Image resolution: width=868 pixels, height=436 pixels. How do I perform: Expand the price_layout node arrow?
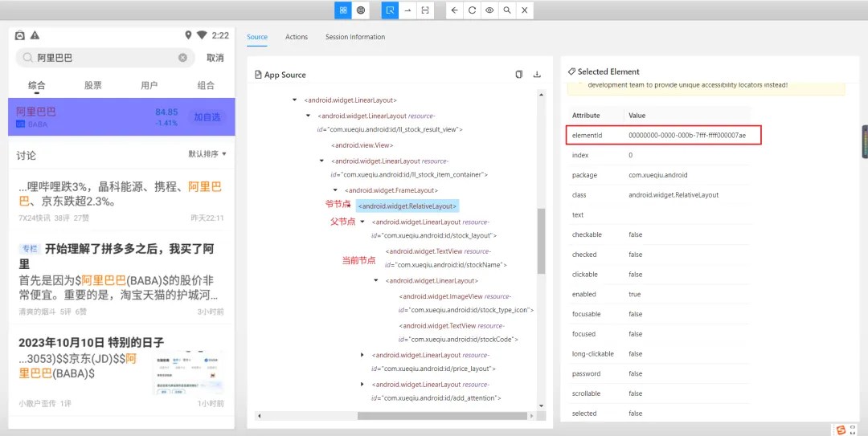tap(362, 354)
